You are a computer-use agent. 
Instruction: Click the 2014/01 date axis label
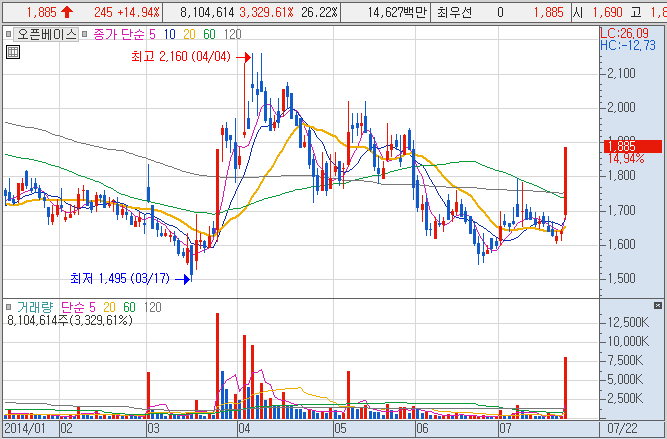[x=24, y=428]
